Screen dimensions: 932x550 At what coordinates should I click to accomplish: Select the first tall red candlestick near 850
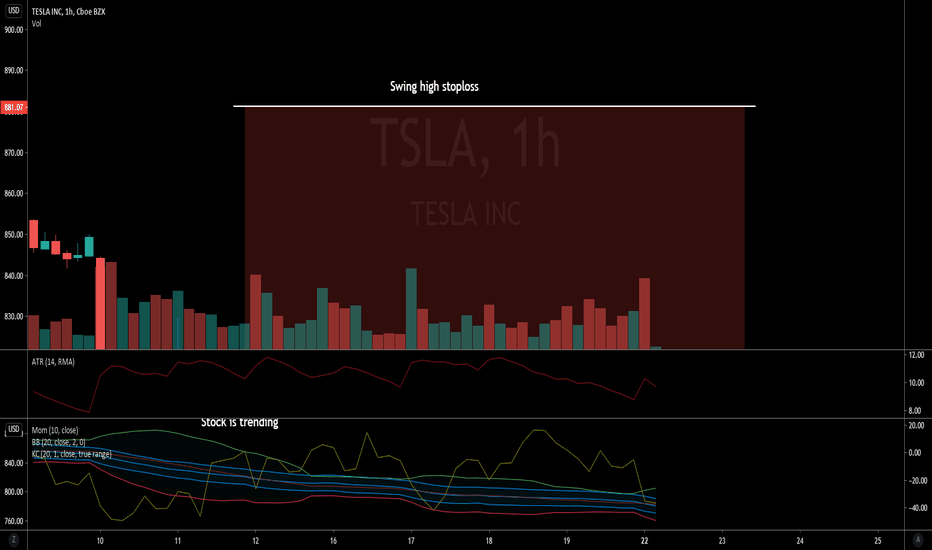pyautogui.click(x=34, y=234)
